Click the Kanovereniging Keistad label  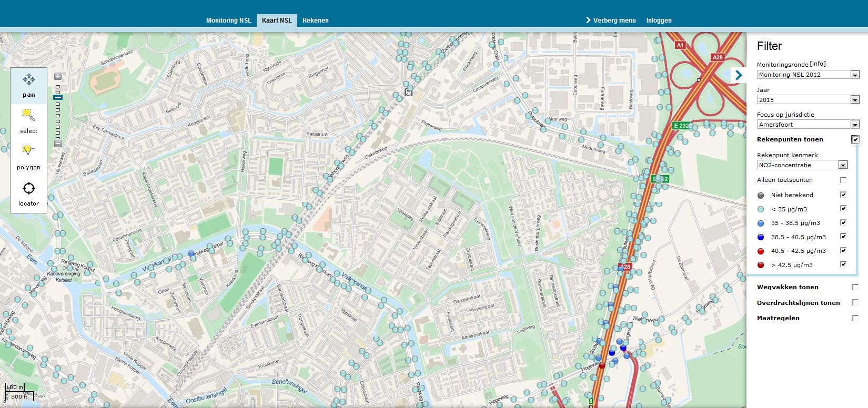(x=64, y=277)
